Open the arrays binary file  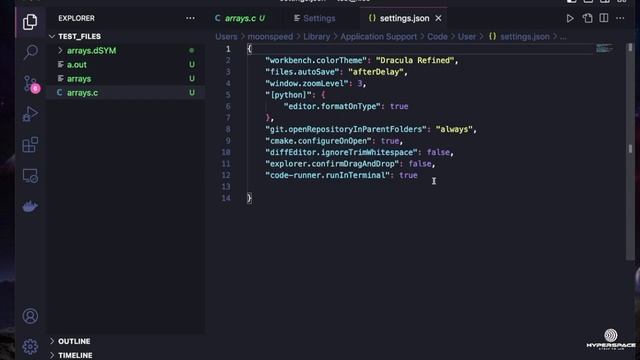pyautogui.click(x=79, y=79)
